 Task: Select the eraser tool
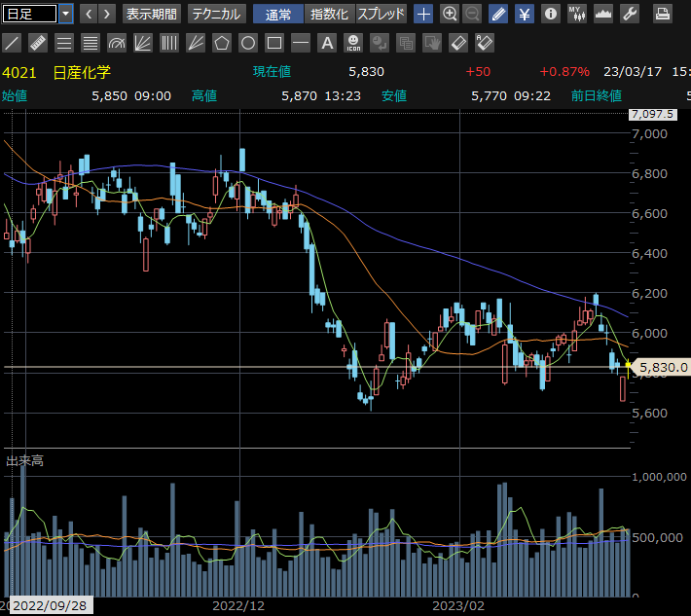point(458,43)
